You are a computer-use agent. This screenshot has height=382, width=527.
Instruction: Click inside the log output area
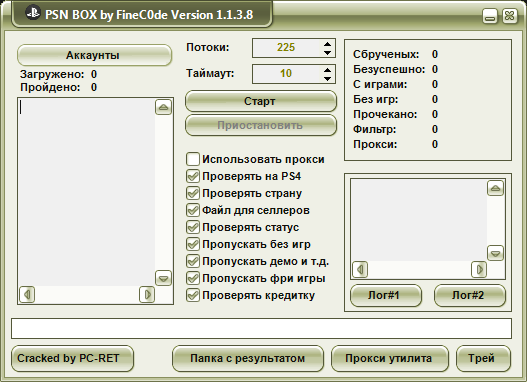coord(419,220)
